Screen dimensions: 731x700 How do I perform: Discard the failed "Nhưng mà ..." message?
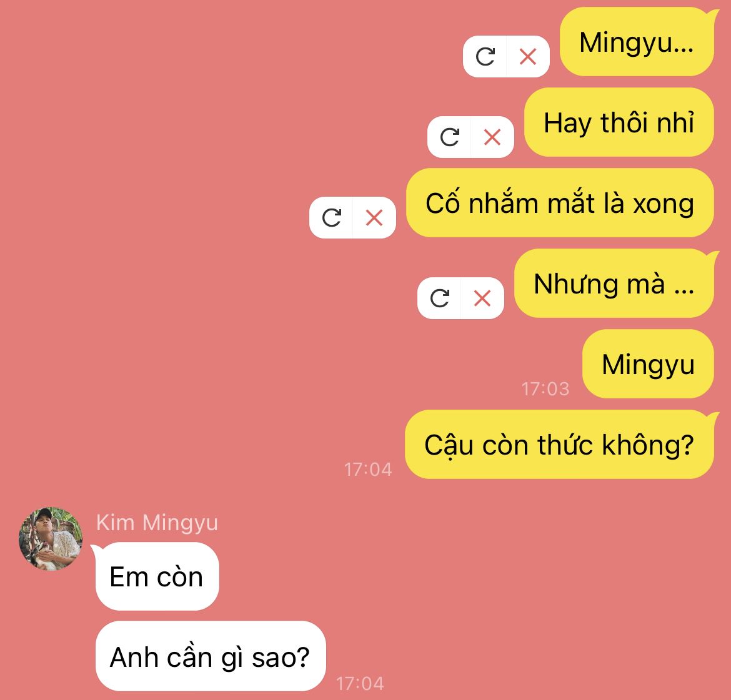point(482,298)
